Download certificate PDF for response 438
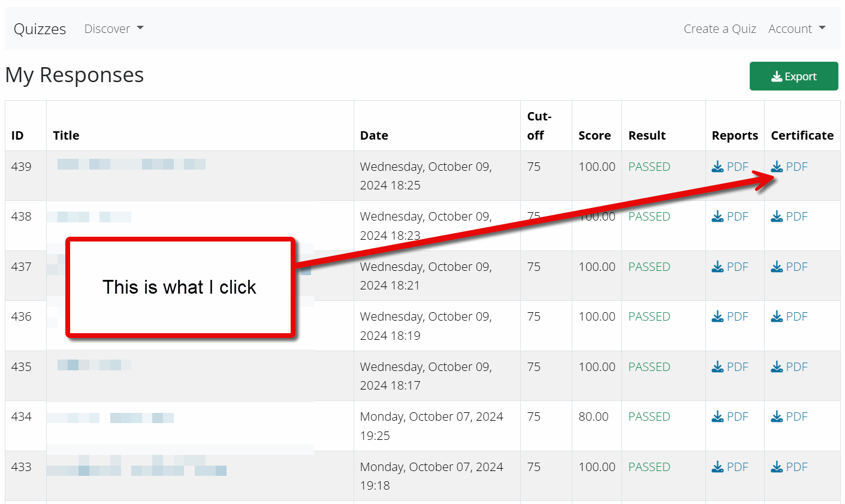This screenshot has height=504, width=845. [x=789, y=216]
